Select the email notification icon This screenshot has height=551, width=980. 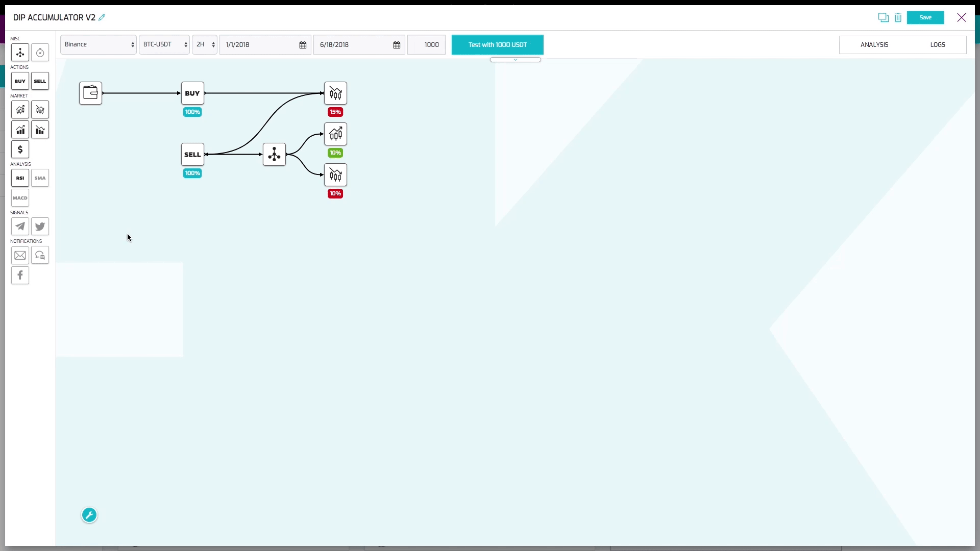pos(20,255)
